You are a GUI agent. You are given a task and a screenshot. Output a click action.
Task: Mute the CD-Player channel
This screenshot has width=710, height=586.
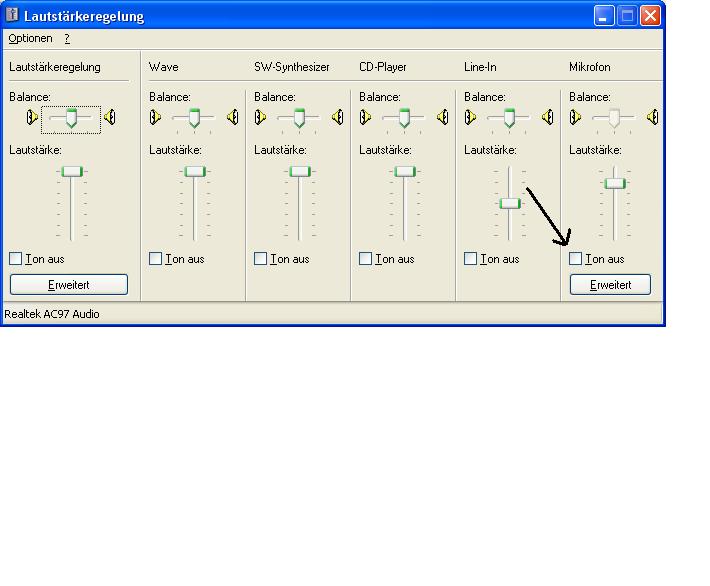click(x=365, y=259)
